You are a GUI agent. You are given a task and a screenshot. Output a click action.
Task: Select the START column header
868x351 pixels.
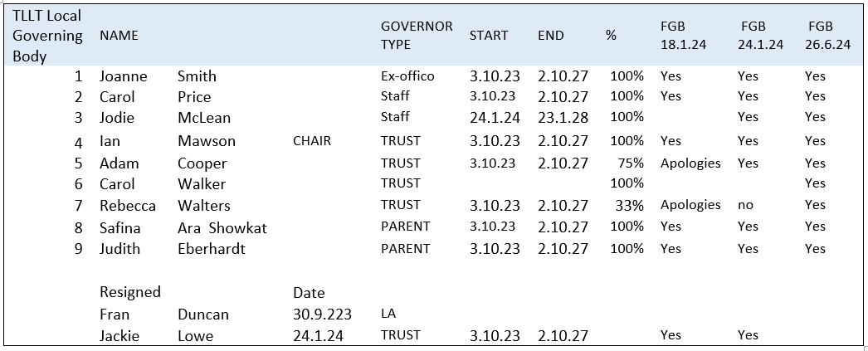click(x=489, y=36)
